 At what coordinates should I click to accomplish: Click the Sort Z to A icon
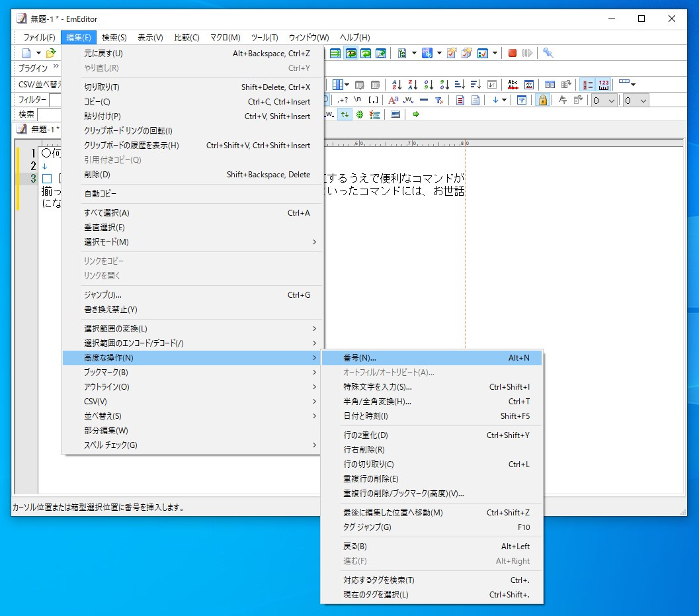pyautogui.click(x=413, y=84)
